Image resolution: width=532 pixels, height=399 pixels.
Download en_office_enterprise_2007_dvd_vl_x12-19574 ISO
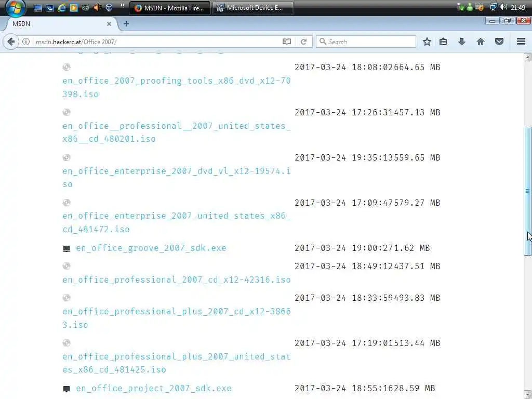(177, 178)
